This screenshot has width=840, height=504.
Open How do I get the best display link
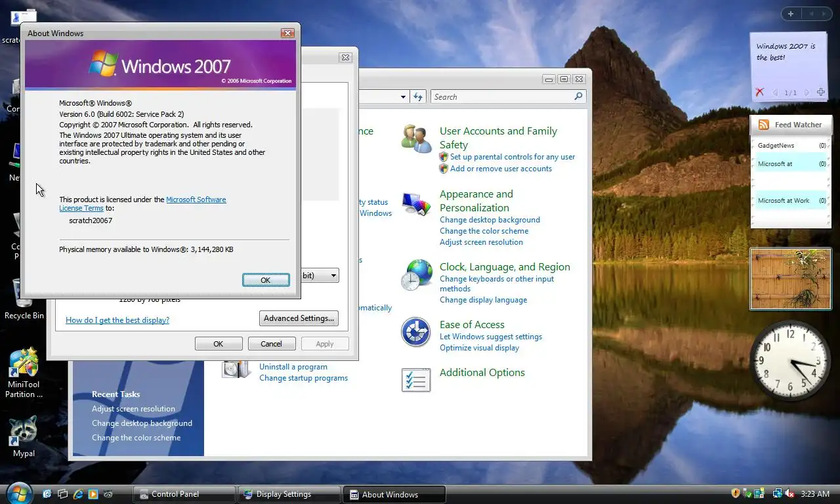(x=117, y=320)
